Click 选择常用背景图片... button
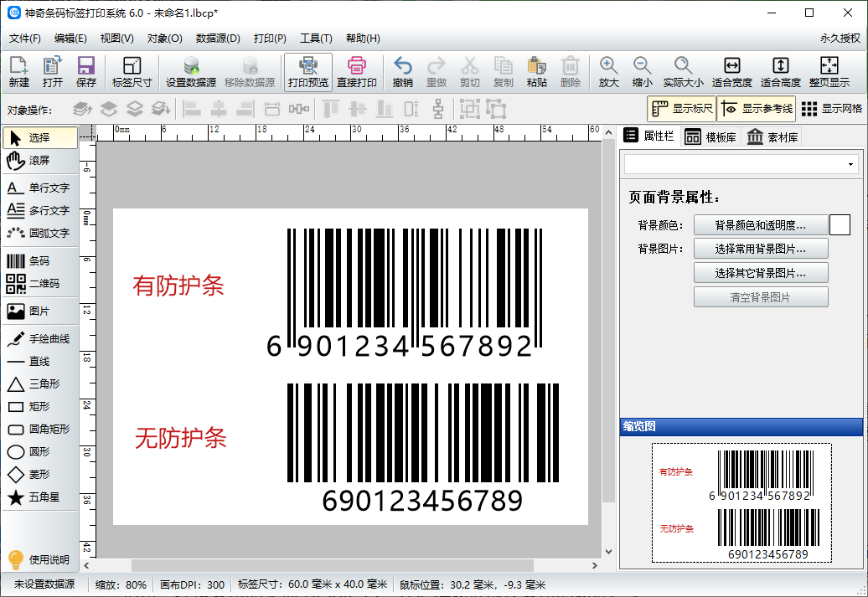The height and width of the screenshot is (597, 868). click(x=761, y=249)
